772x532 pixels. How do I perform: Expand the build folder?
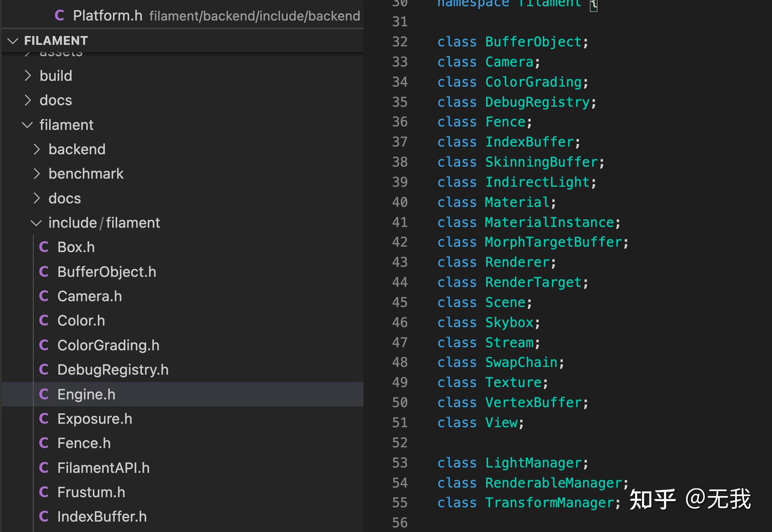click(27, 76)
